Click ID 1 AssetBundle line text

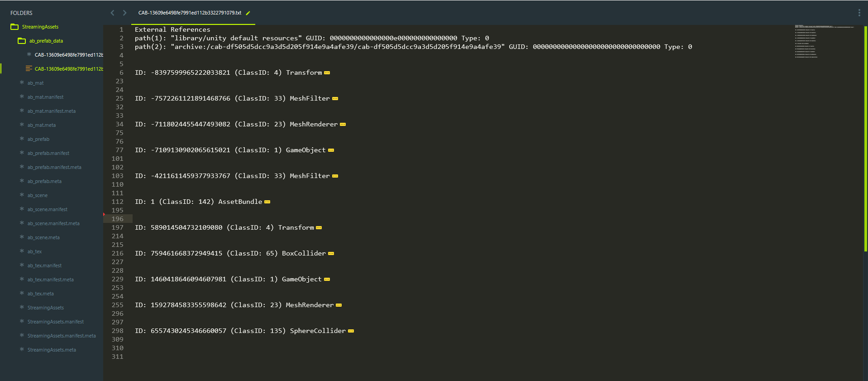pyautogui.click(x=198, y=202)
